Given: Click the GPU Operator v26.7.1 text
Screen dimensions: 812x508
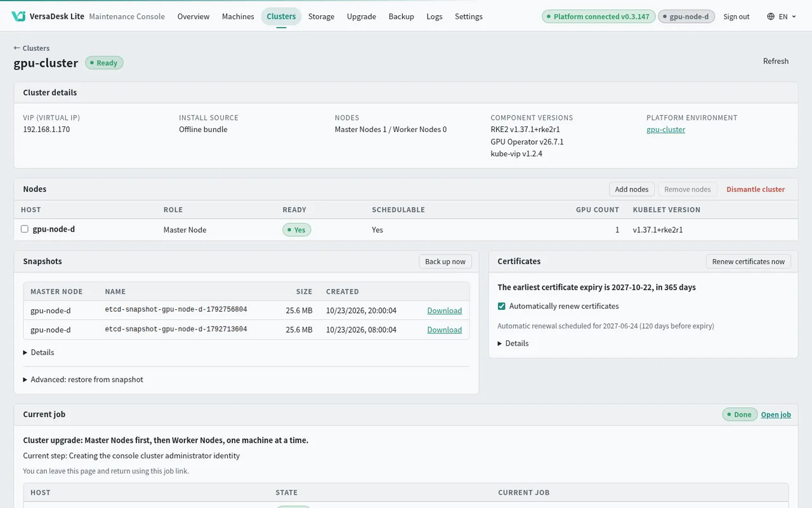Looking at the screenshot, I should [x=527, y=142].
